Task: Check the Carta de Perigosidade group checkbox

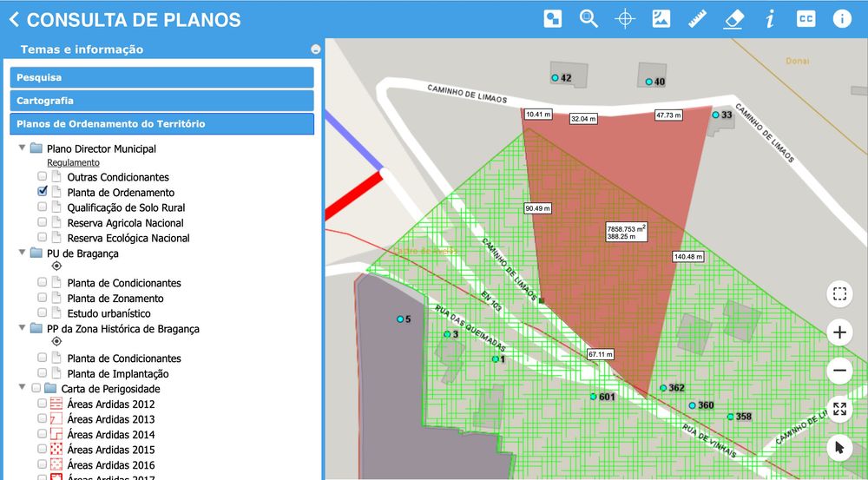Action: [36, 388]
